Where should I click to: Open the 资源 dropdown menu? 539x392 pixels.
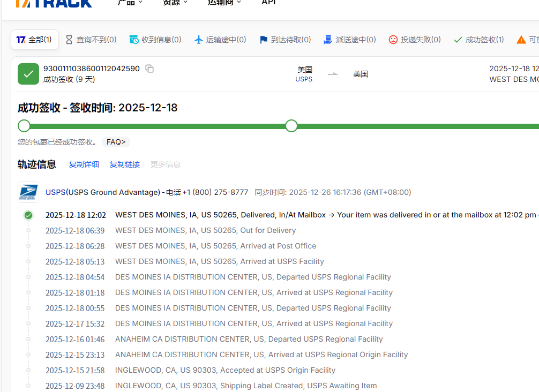pyautogui.click(x=175, y=2)
